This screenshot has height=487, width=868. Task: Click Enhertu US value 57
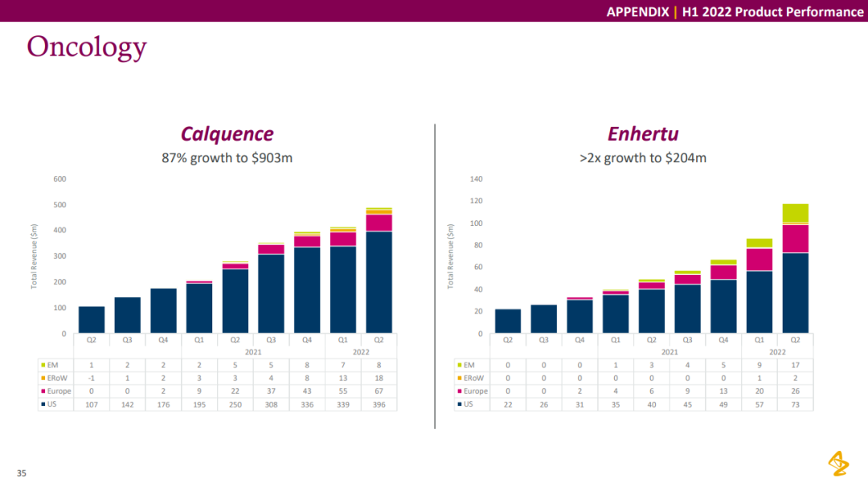759,404
